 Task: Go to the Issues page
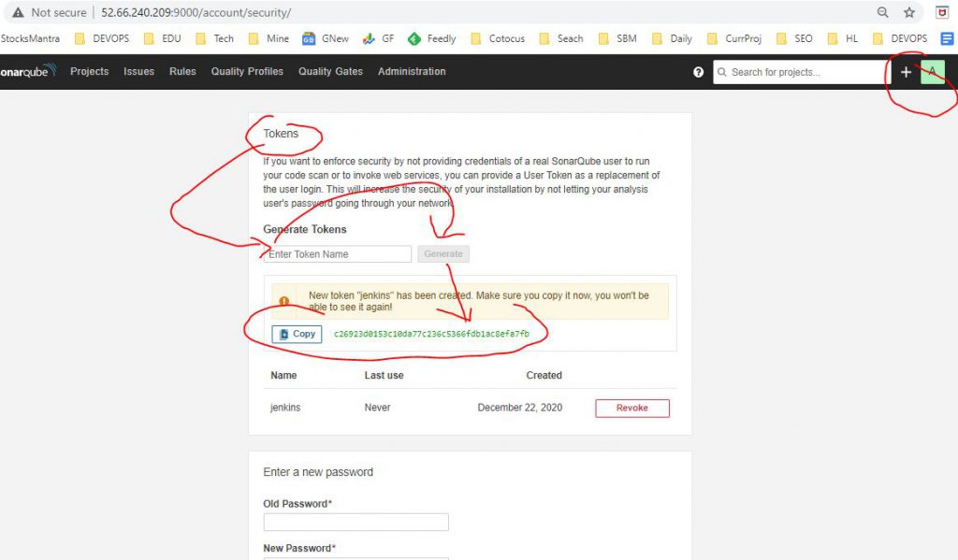pyautogui.click(x=138, y=72)
